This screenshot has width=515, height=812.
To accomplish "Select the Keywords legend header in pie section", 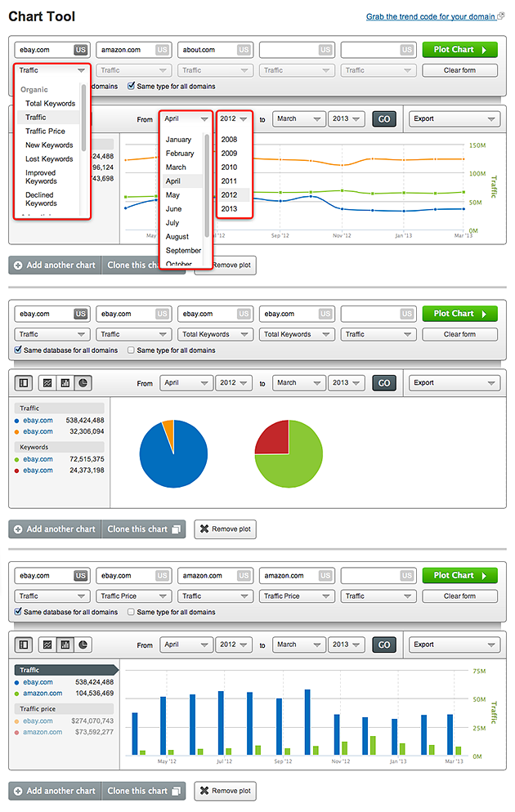I will coord(60,447).
